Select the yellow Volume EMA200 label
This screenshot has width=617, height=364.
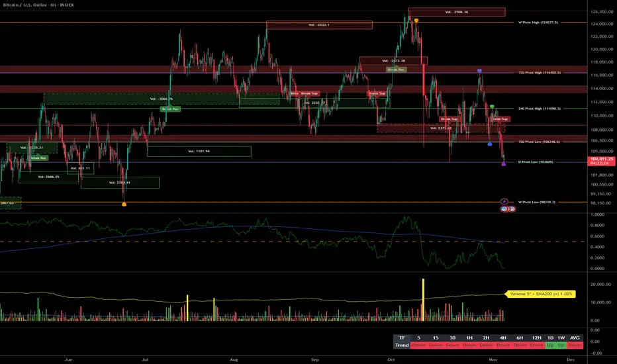541,294
